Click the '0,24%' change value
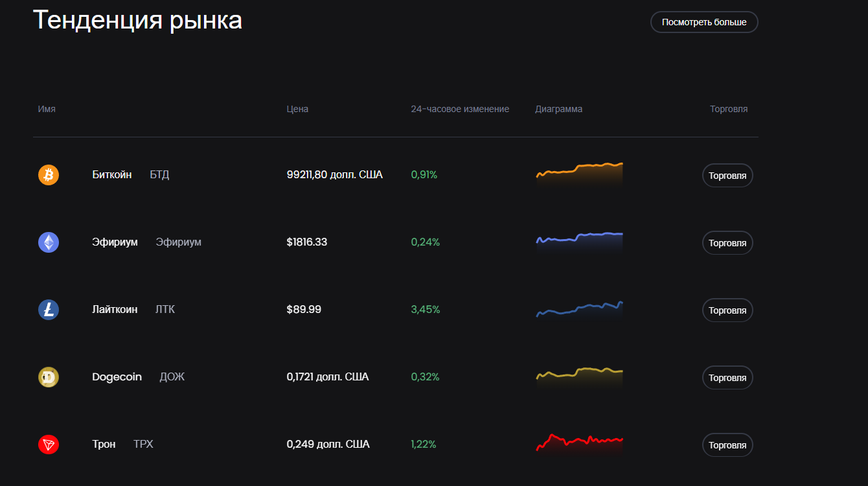This screenshot has height=486, width=868. (x=426, y=242)
